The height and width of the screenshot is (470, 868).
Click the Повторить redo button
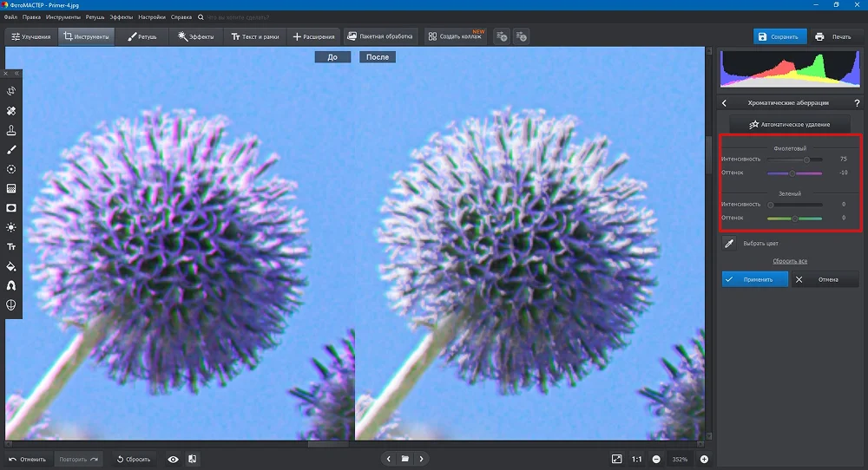click(79, 459)
